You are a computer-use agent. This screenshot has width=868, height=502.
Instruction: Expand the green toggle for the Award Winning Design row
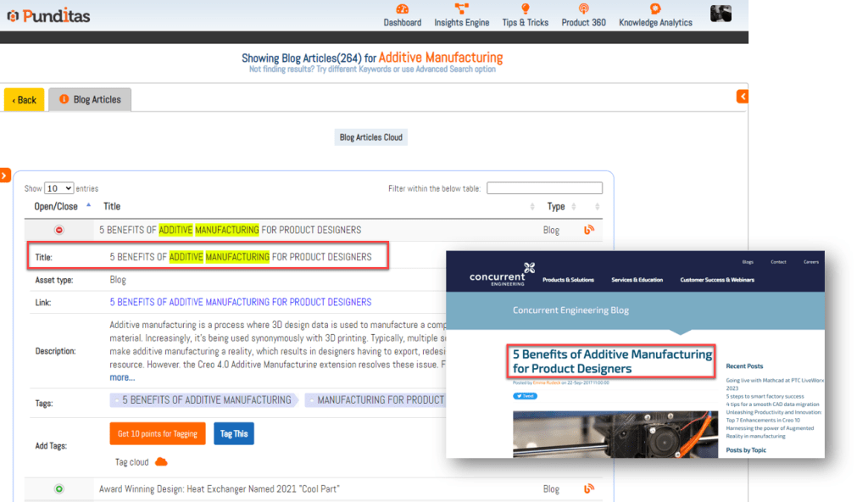(59, 488)
